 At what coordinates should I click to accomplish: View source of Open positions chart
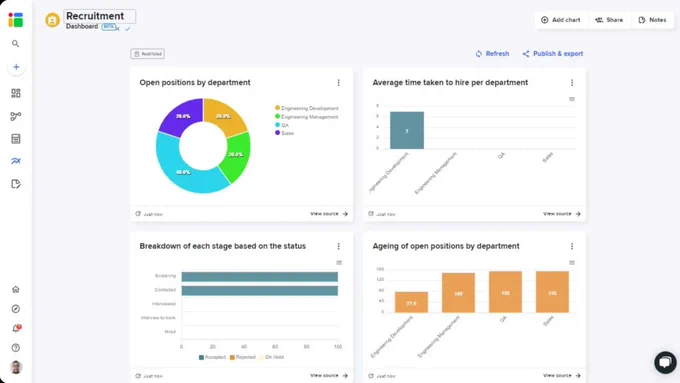329,214
